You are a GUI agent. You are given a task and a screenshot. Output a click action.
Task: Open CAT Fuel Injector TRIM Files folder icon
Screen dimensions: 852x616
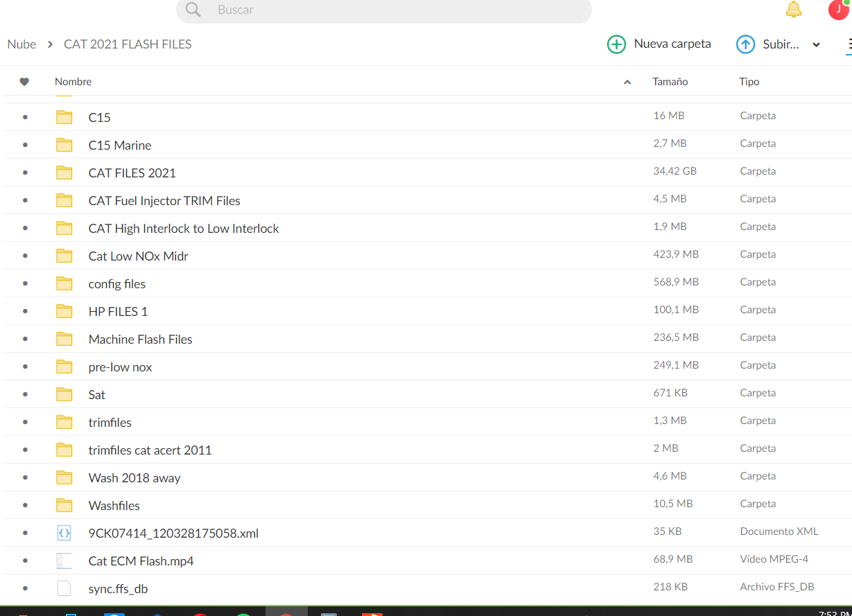(x=64, y=200)
